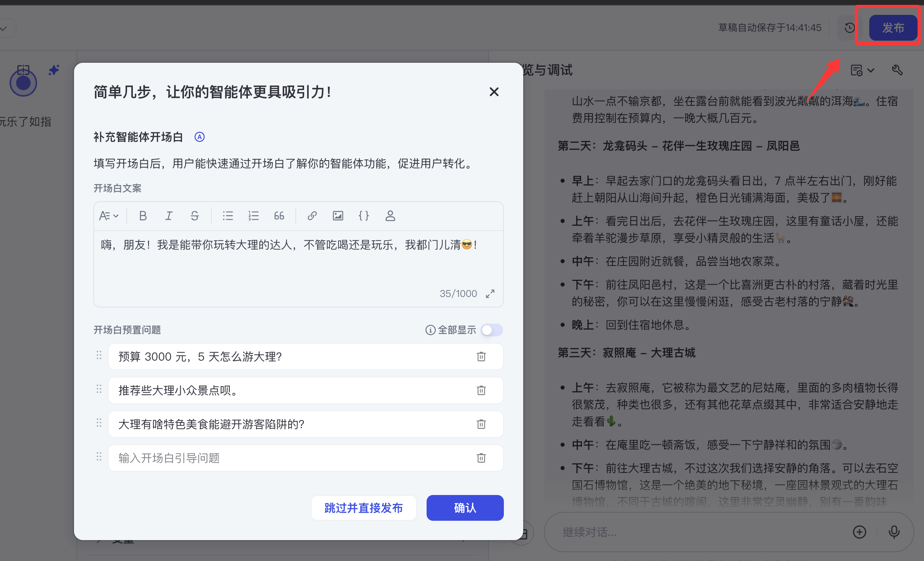Open text style heading dropdown

point(109,216)
